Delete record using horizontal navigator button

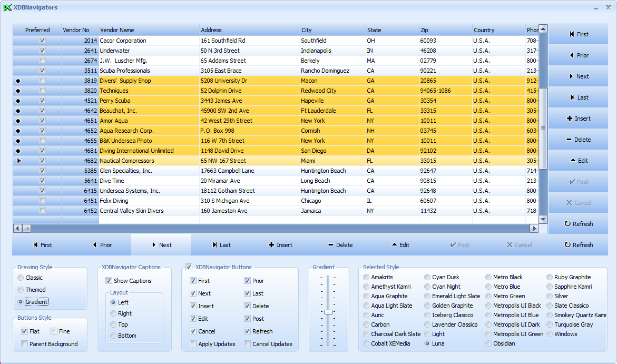pyautogui.click(x=340, y=245)
